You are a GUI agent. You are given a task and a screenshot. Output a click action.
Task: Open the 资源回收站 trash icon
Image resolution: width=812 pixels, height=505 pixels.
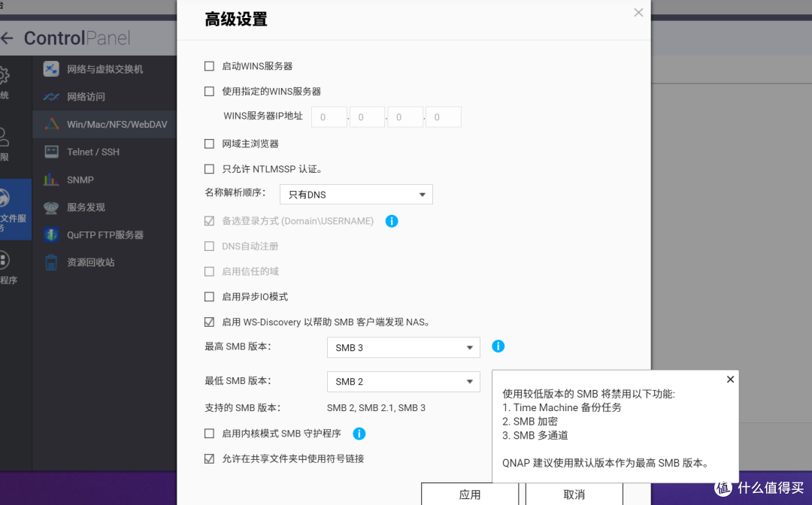click(x=51, y=262)
